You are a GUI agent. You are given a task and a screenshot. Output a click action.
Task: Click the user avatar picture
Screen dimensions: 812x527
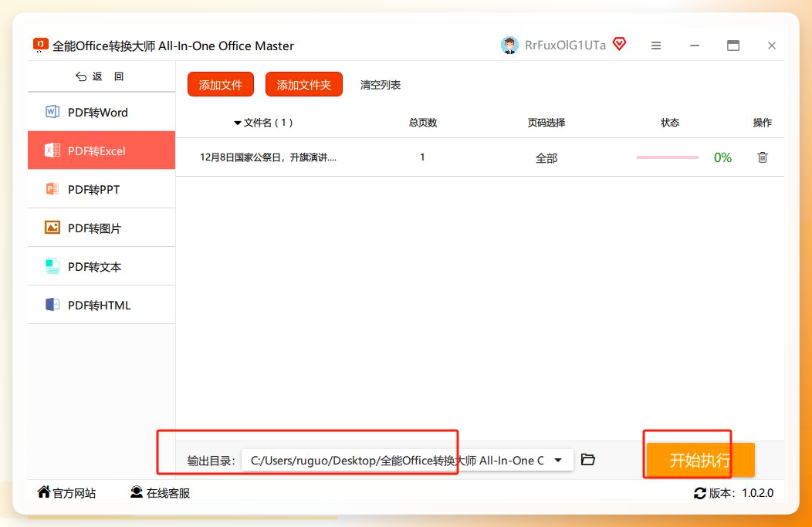click(509, 46)
